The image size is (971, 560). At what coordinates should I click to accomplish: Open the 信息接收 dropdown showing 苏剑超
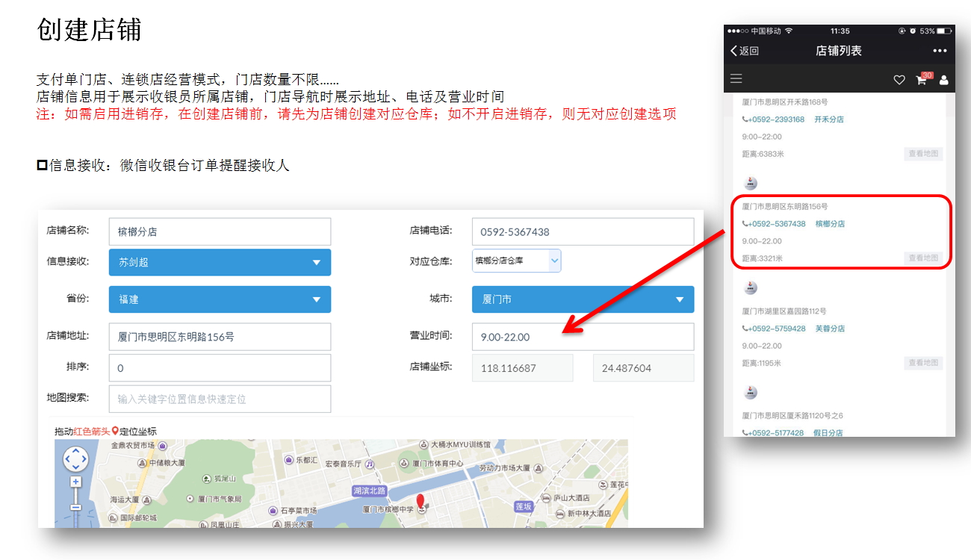click(220, 263)
